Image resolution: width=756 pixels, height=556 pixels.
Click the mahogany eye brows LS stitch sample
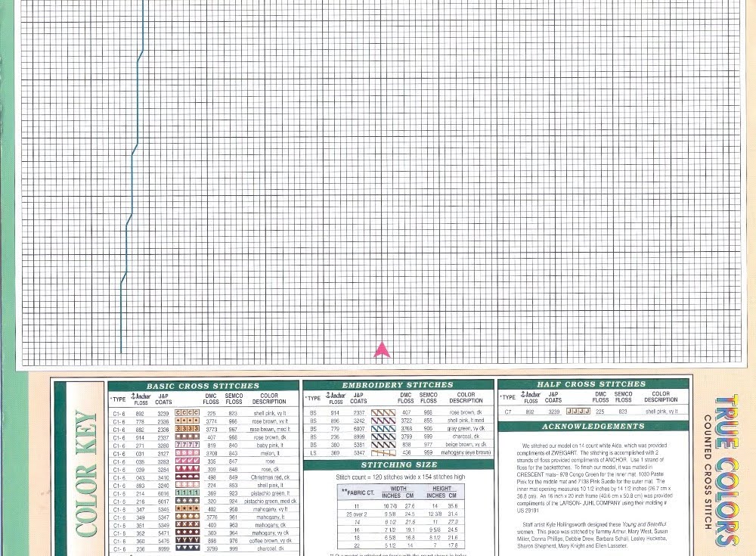[383, 452]
